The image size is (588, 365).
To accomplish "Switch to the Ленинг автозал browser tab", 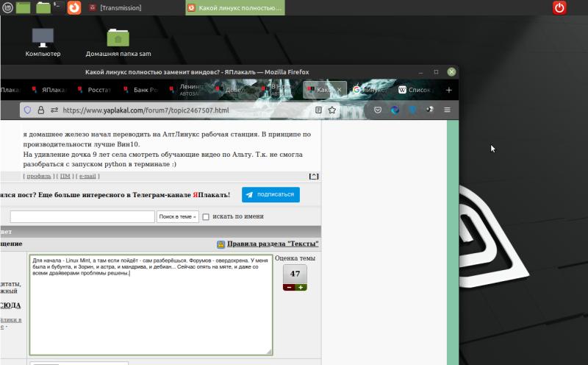I will coord(187,90).
